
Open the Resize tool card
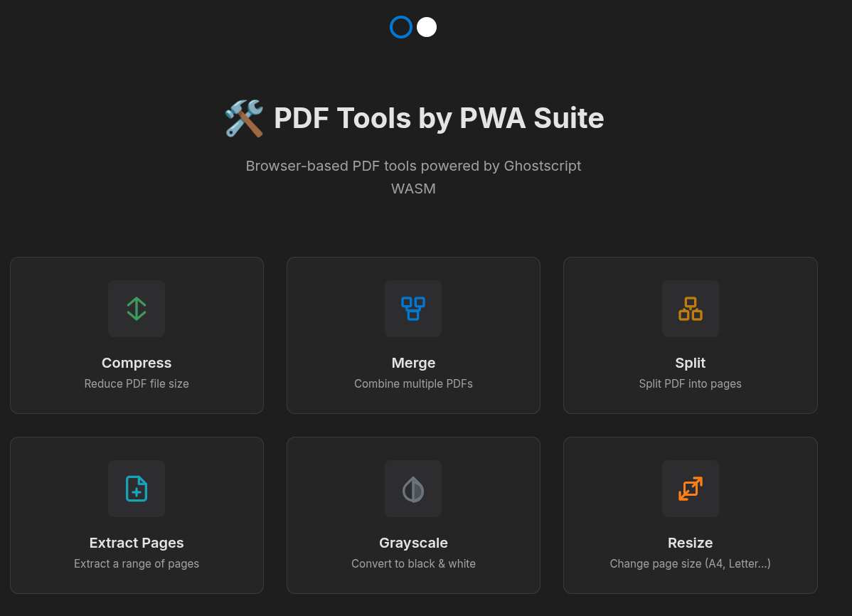690,514
